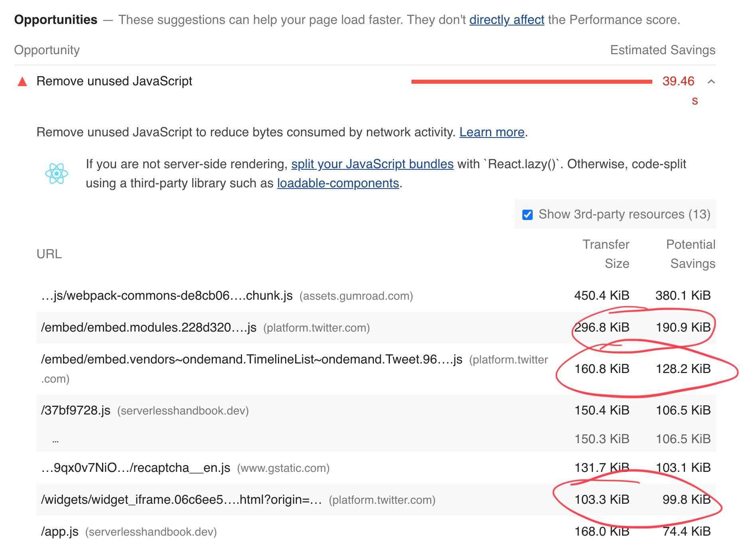Follow the 'split your JavaScript bundles' link
Image resolution: width=756 pixels, height=550 pixels.
point(372,164)
